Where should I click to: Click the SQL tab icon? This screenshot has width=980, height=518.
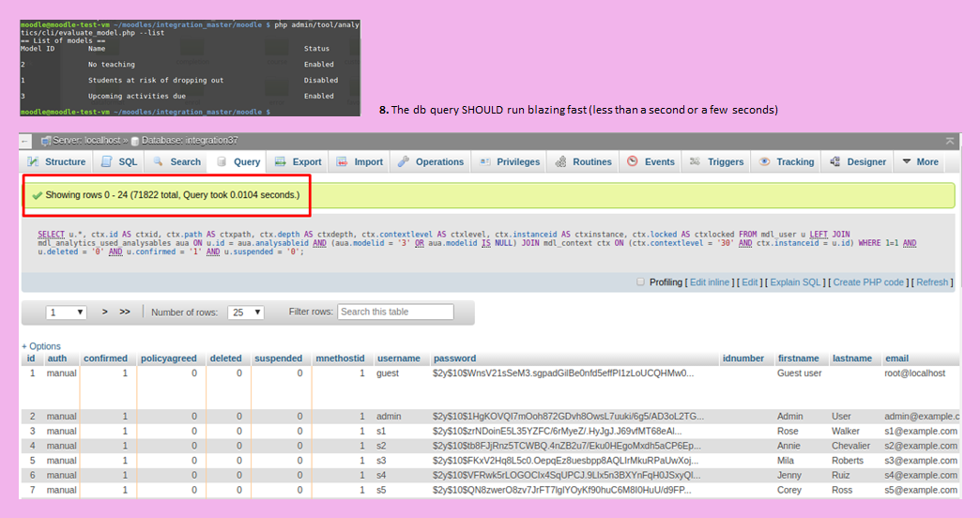click(x=107, y=161)
